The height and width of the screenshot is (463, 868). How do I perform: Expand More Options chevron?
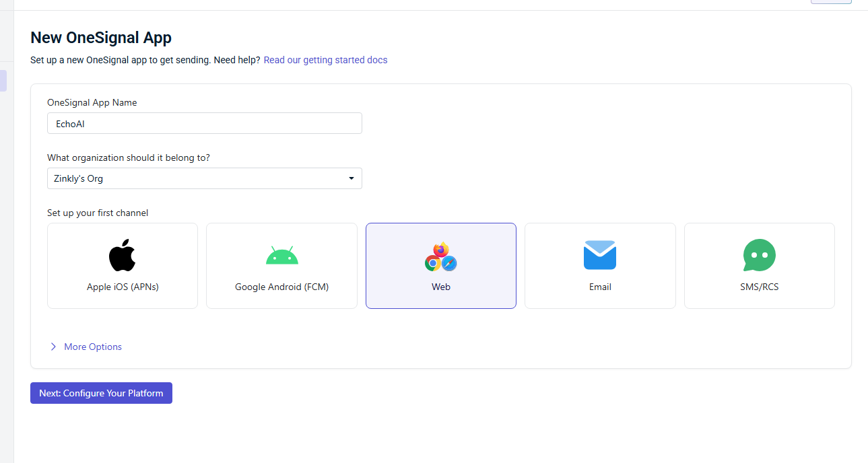click(x=53, y=347)
